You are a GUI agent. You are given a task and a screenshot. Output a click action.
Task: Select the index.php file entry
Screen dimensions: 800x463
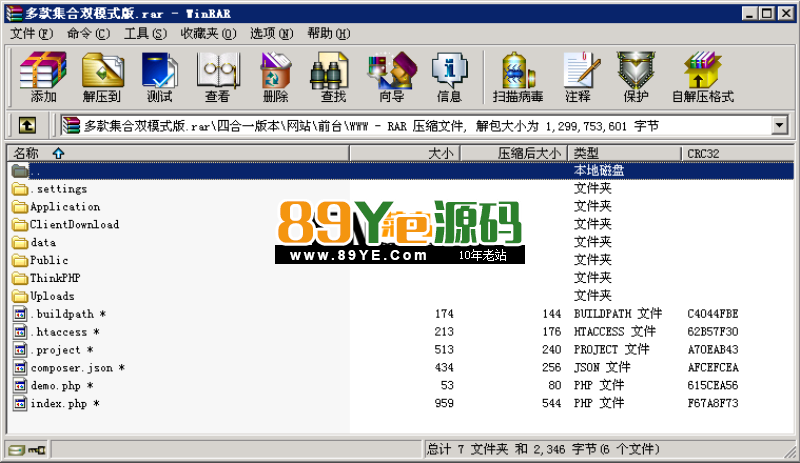pos(59,404)
